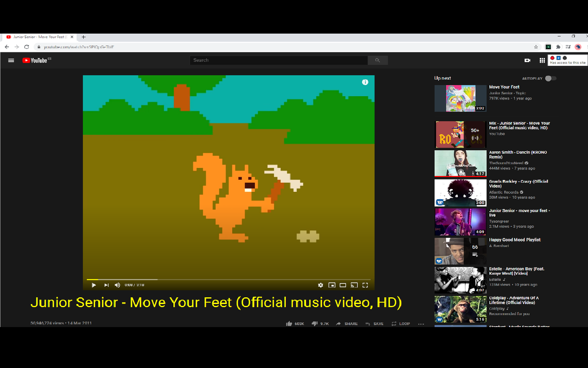
Task: Close the Junior Senior tab
Action: 72,37
